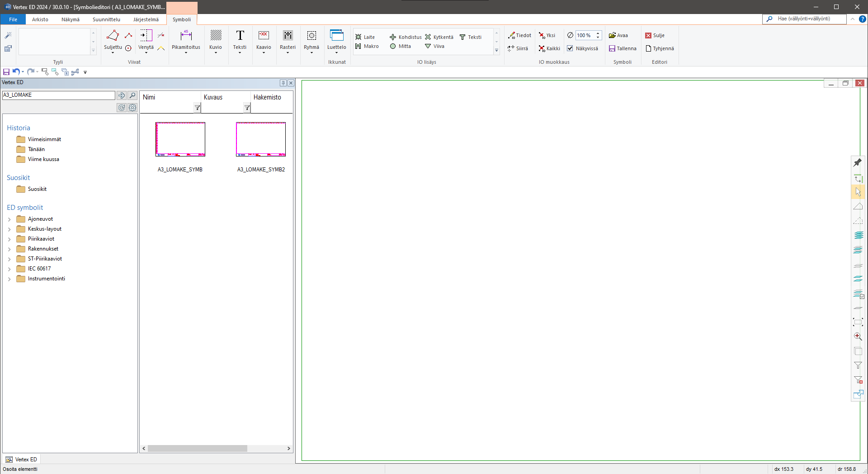The width and height of the screenshot is (868, 474).
Task: Toggle auto-hide pin on Vertex ED panel
Action: pyautogui.click(x=283, y=83)
